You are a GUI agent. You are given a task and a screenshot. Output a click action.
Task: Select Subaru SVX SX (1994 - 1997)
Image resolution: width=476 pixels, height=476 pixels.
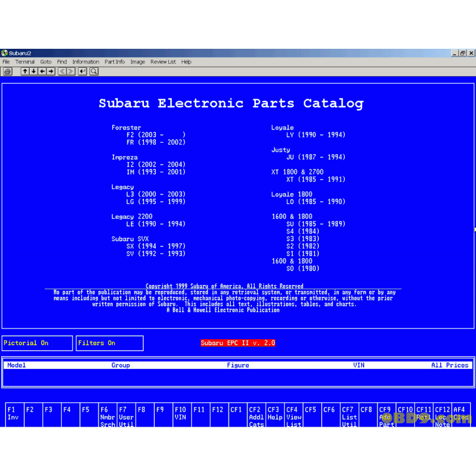156,246
